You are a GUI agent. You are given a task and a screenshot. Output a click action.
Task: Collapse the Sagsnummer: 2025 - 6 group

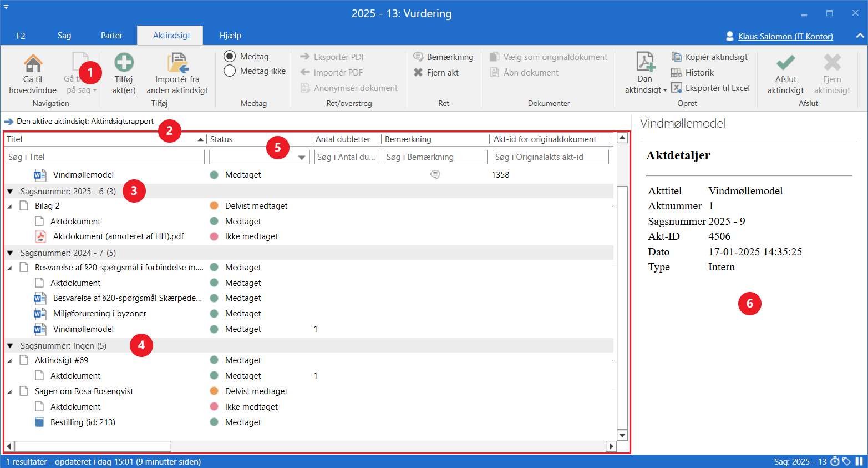[x=10, y=191]
